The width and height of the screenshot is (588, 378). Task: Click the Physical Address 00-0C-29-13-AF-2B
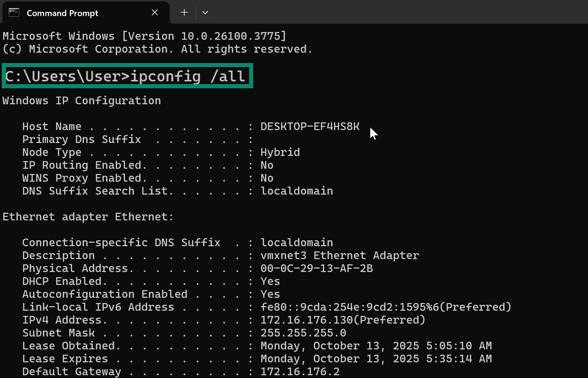[316, 268]
